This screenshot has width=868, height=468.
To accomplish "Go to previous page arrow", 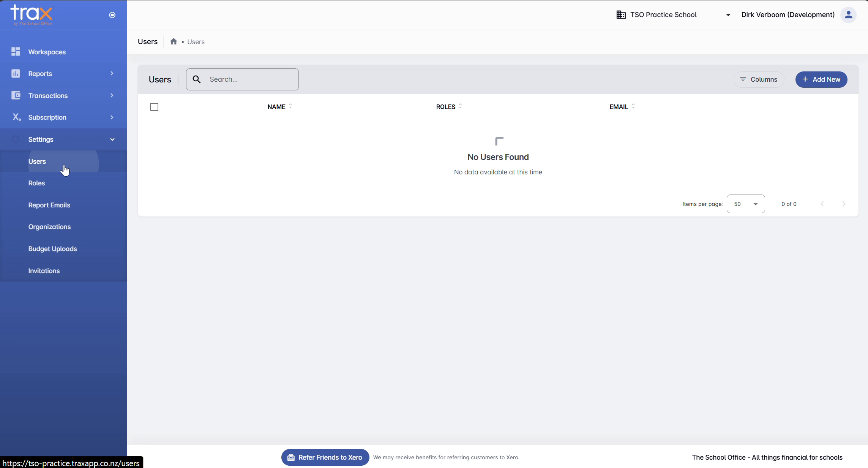I will (x=822, y=204).
